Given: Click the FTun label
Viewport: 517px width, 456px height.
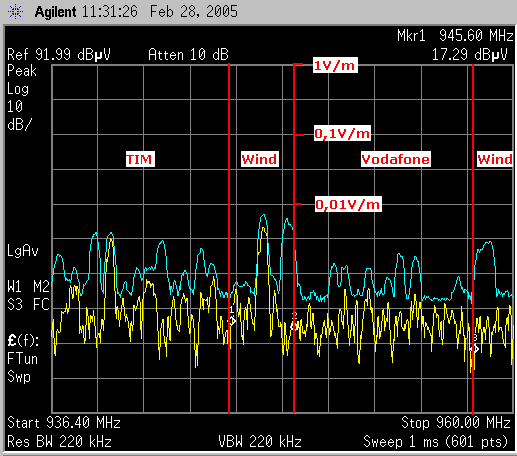Looking at the screenshot, I should [x=22, y=359].
